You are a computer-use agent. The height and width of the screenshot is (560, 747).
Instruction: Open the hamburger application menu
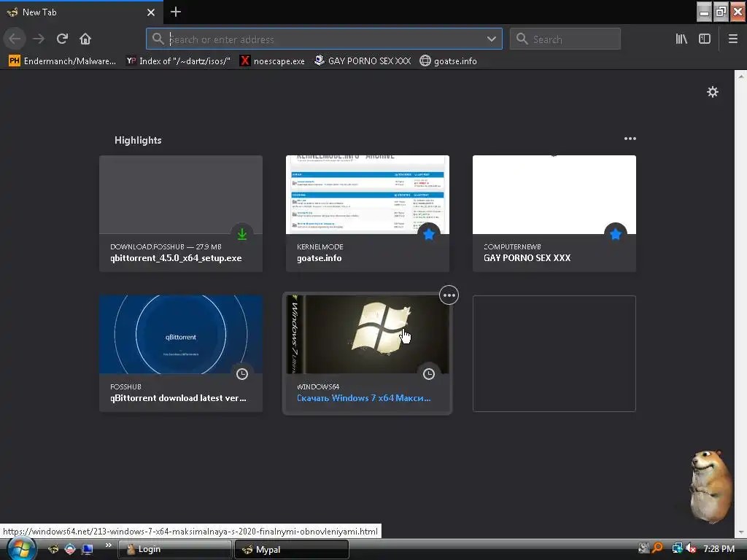tap(733, 39)
